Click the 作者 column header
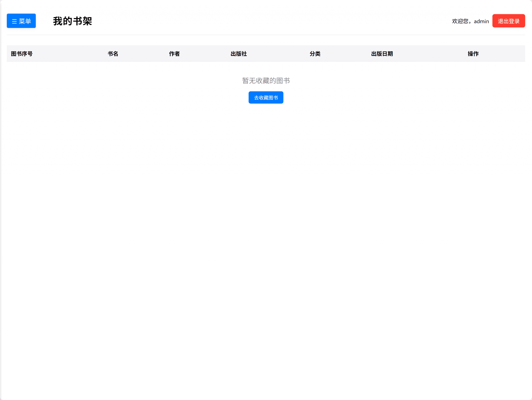This screenshot has height=400, width=532. [174, 54]
